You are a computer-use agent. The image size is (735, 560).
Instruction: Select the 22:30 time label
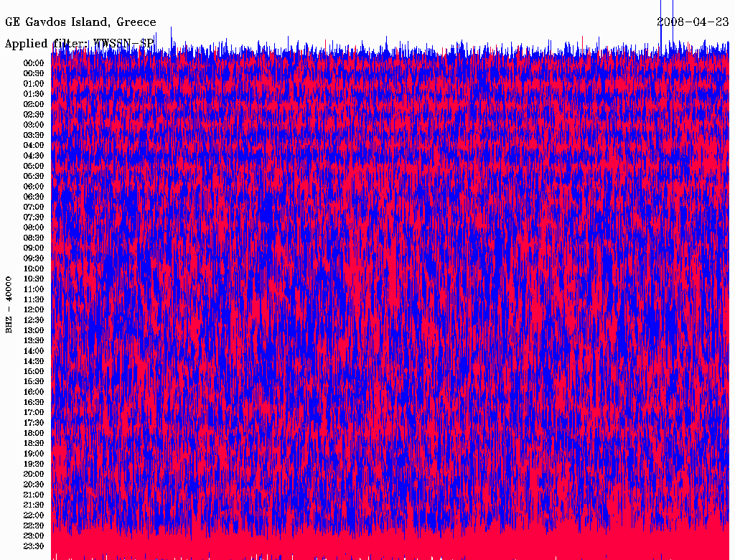coord(34,526)
